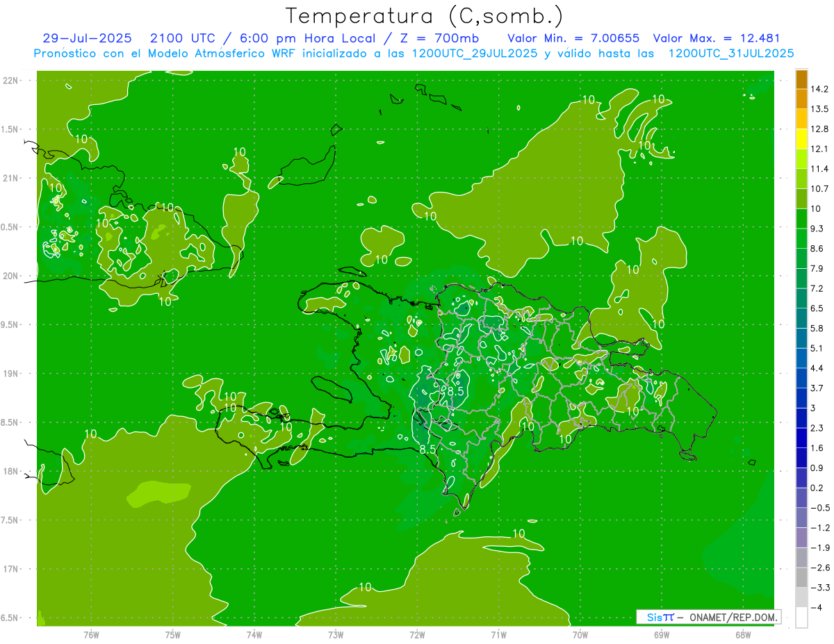Click the 11.4 value on the color scale
Image resolution: width=834 pixels, height=644 pixels.
(818, 169)
